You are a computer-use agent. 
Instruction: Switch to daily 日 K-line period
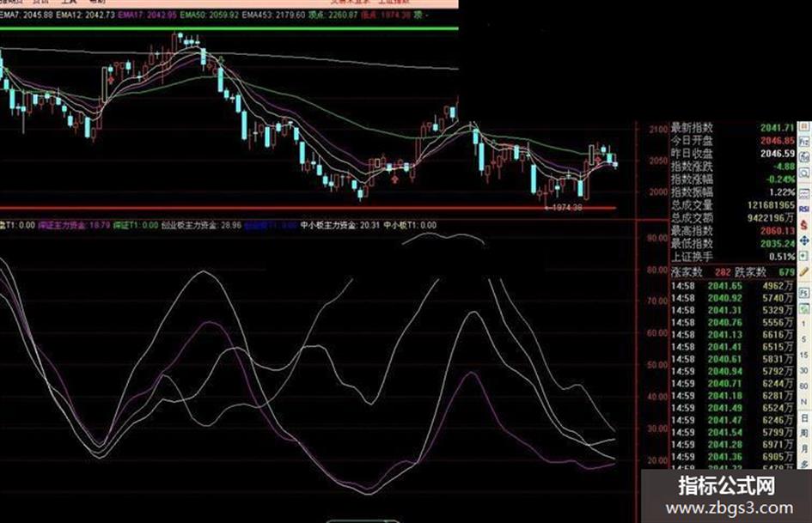(804, 418)
